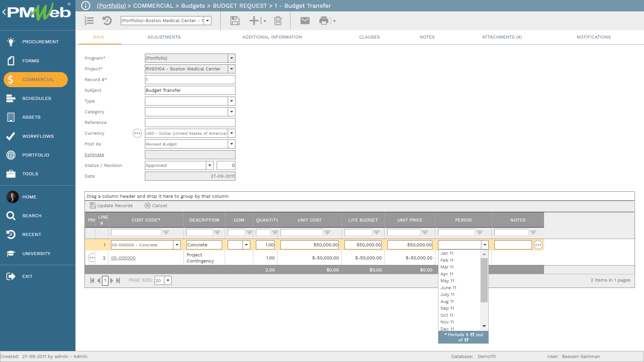Open Schedules module in sidebar
644x362 pixels.
[38, 98]
